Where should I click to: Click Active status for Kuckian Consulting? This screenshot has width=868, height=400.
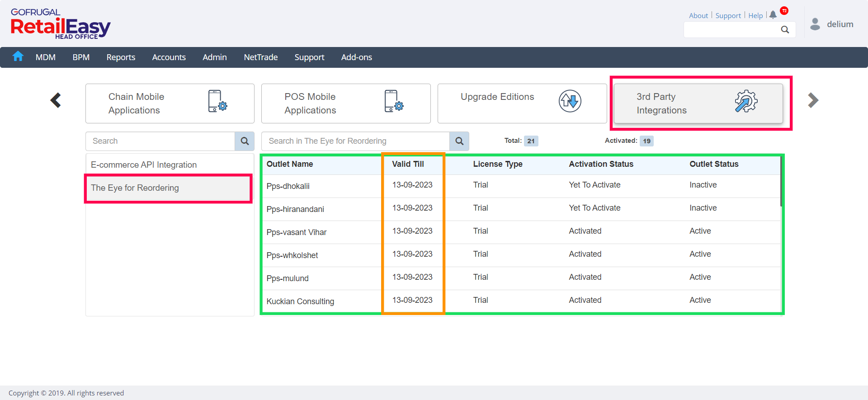700,300
